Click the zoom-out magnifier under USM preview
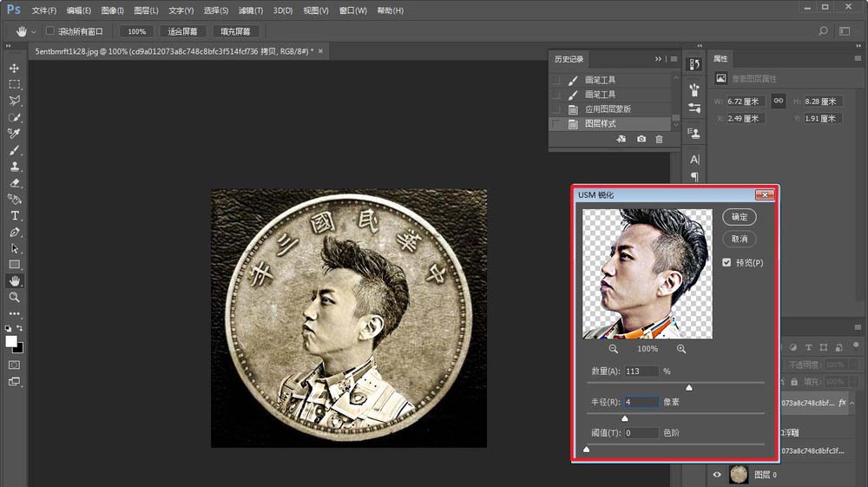Viewport: 868px width, 487px height. [614, 349]
